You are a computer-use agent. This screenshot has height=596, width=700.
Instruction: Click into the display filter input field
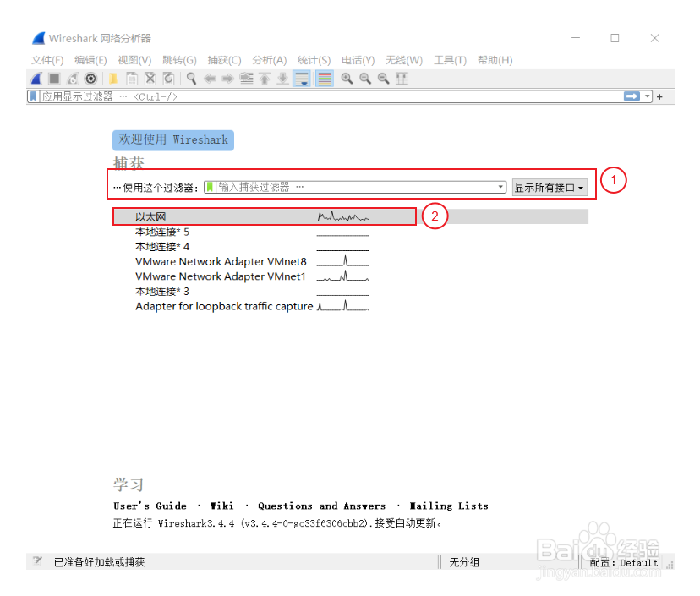click(331, 96)
